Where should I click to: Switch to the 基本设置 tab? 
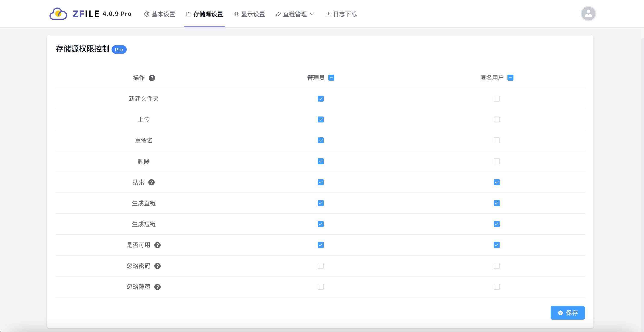(163, 14)
